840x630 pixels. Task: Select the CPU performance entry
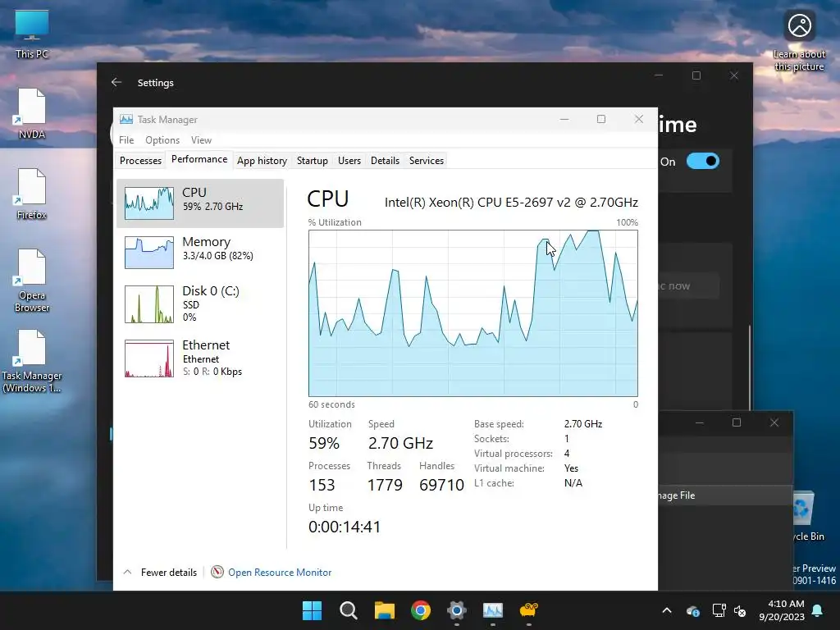(x=200, y=203)
